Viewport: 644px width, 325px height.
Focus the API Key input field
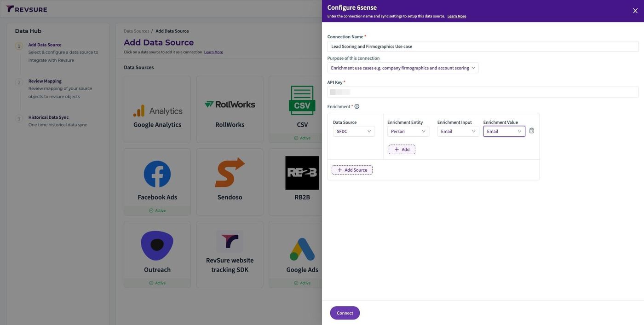tap(483, 92)
